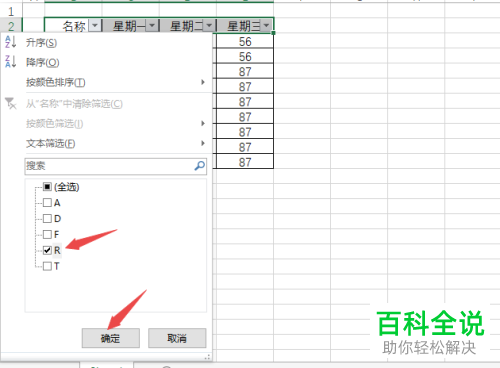This screenshot has height=368, width=500.
Task: Choose 降序(O) sort option
Action: [x=42, y=62]
